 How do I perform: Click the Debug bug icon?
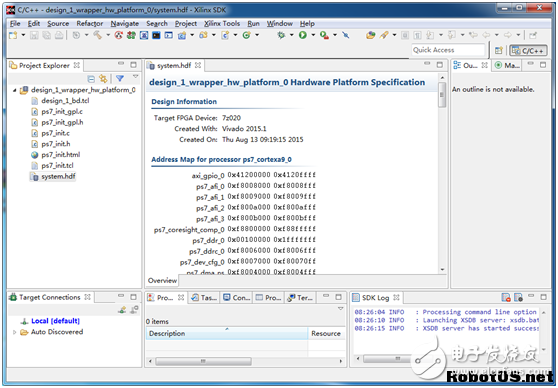point(281,35)
